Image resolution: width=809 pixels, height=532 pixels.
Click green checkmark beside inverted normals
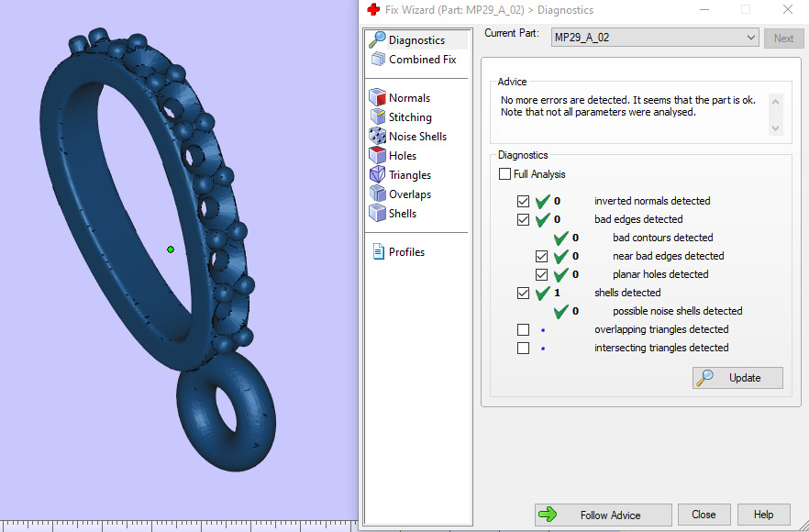(542, 201)
